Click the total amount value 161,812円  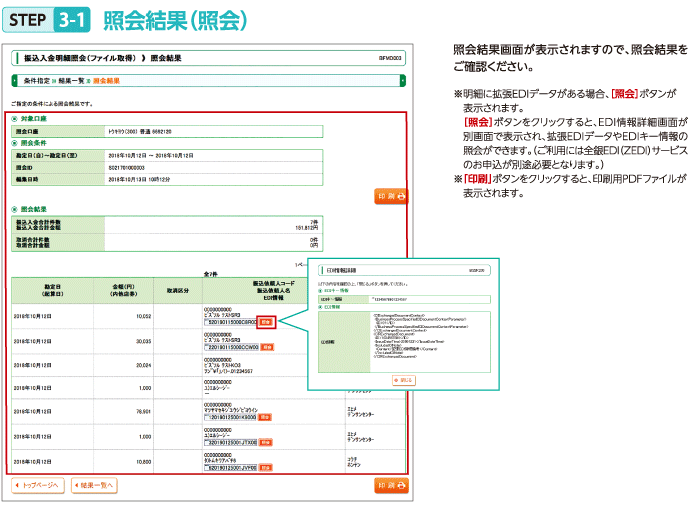306,228
